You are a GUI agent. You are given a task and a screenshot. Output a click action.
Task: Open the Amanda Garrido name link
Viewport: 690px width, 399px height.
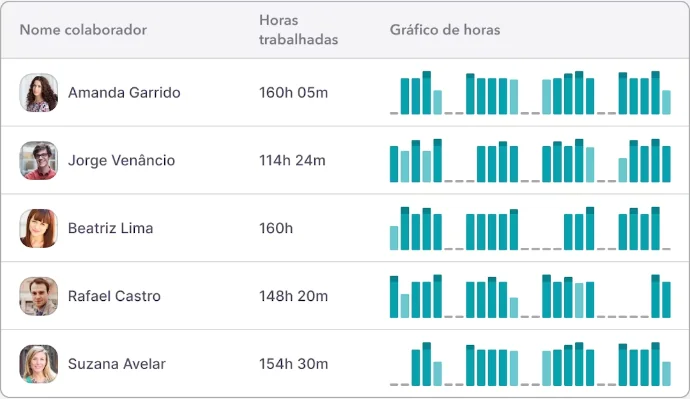[124, 92]
